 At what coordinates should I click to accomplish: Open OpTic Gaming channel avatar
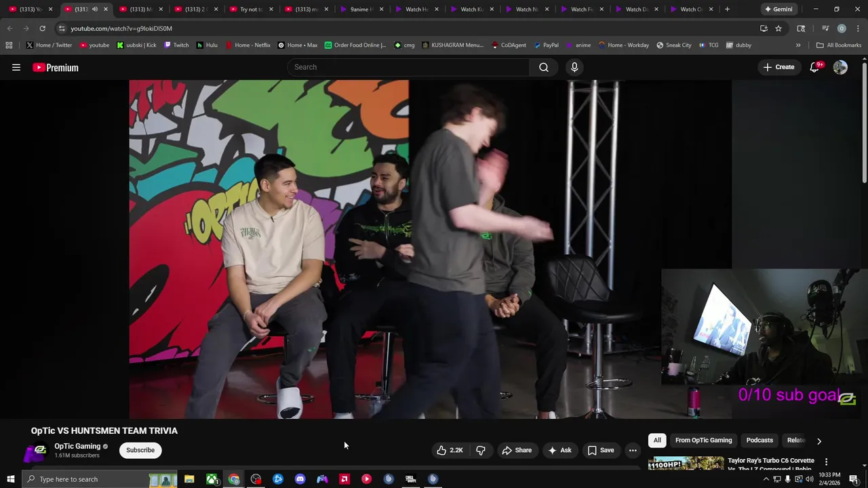click(x=39, y=450)
